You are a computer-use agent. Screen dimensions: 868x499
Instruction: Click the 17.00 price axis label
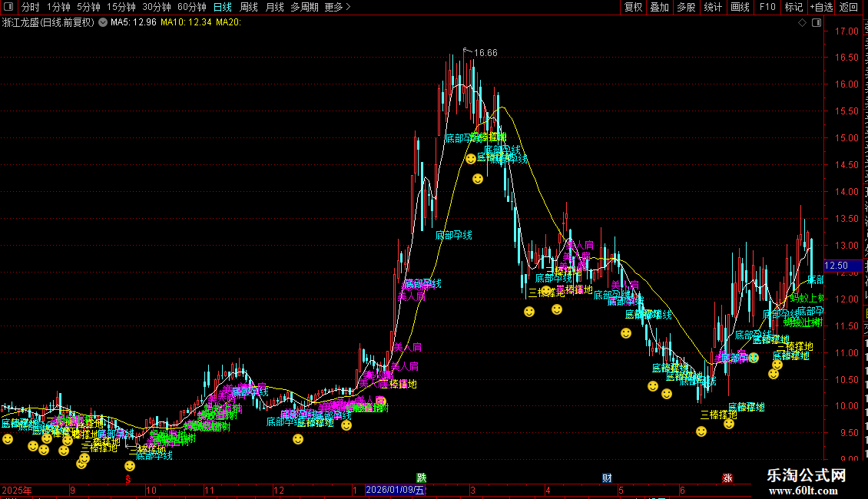point(846,31)
